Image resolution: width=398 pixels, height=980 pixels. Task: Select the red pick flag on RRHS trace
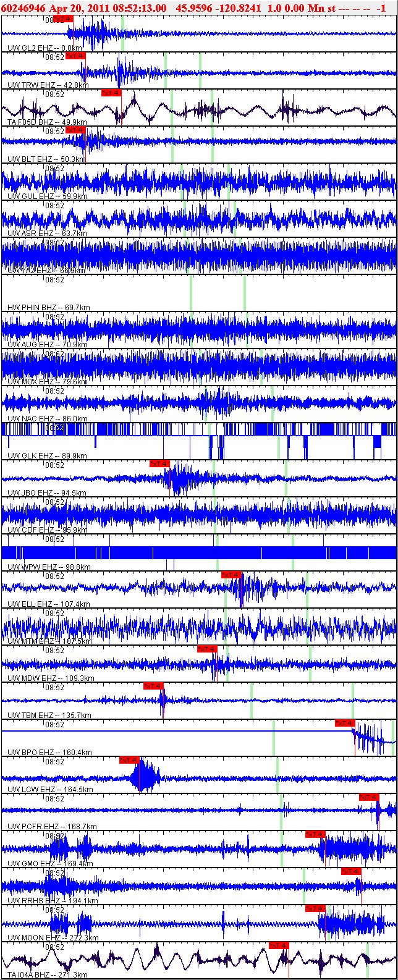(x=351, y=871)
